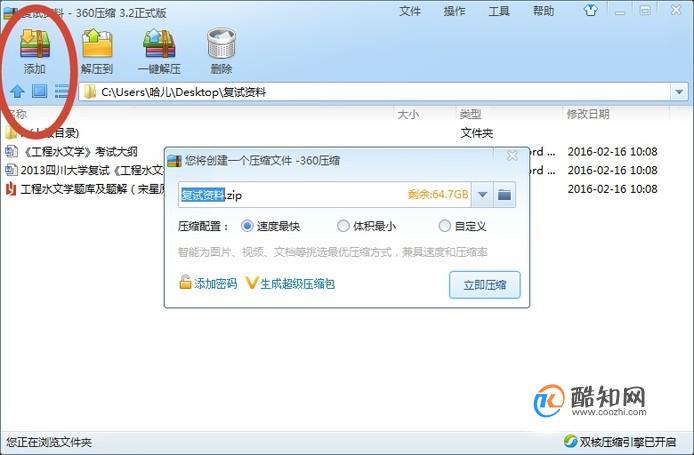
Task: Switch to list view mode
Action: 62,91
